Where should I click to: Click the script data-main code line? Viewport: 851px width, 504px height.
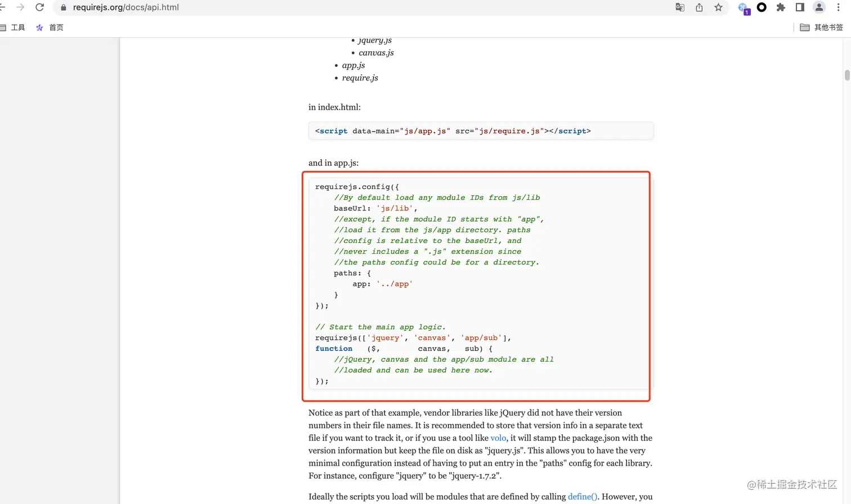[453, 131]
